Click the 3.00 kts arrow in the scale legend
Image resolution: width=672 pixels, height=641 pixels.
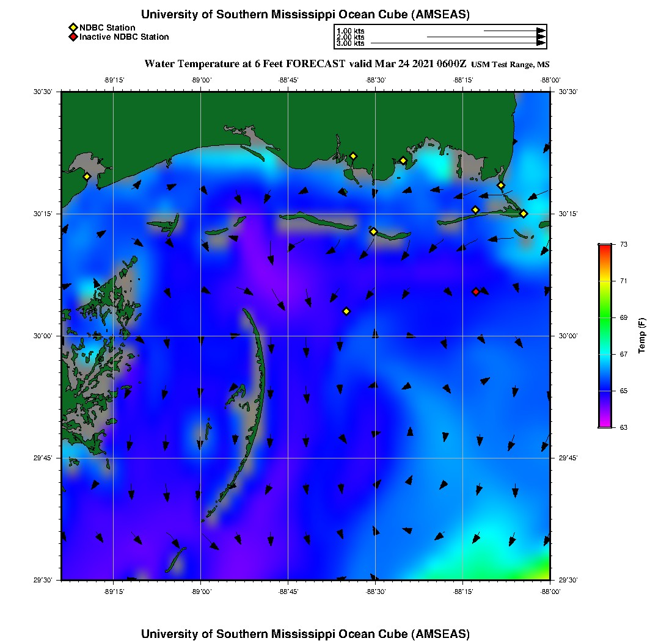coord(458,43)
